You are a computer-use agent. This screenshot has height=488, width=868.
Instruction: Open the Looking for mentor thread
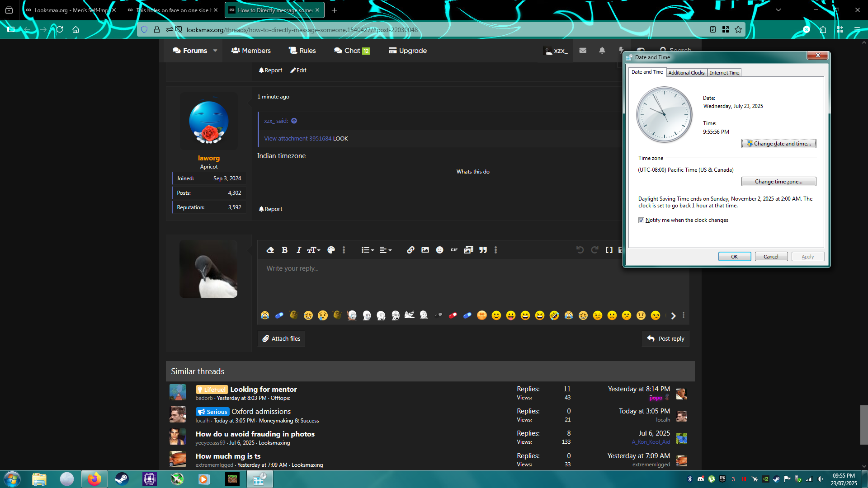(x=263, y=389)
